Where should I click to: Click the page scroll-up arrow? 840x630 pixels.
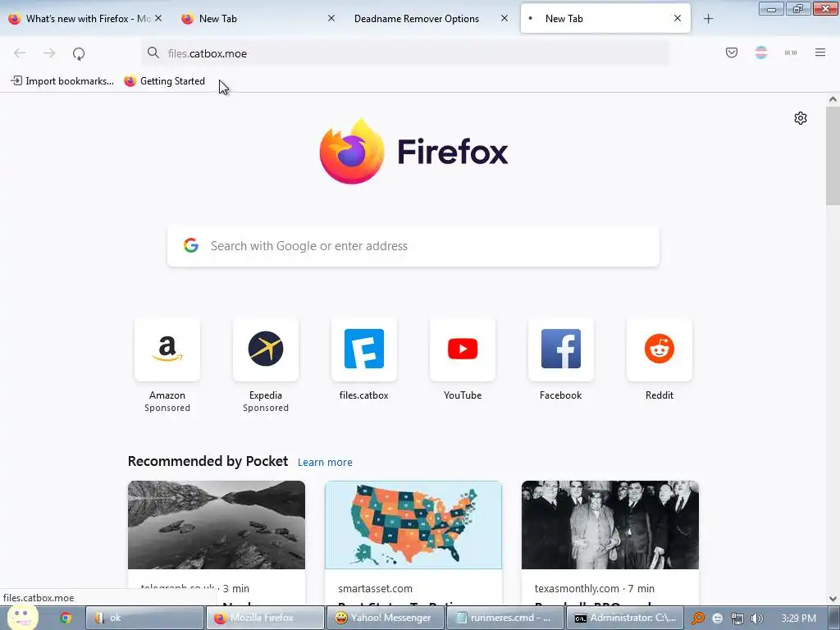point(833,99)
